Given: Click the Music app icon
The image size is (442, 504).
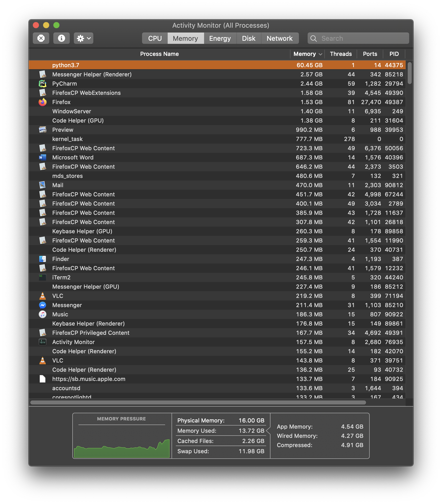Looking at the screenshot, I should (x=42, y=314).
